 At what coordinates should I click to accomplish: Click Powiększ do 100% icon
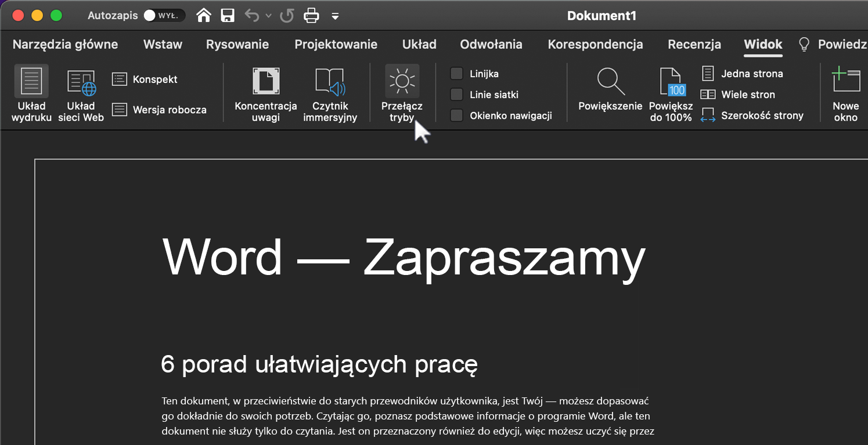[672, 81]
